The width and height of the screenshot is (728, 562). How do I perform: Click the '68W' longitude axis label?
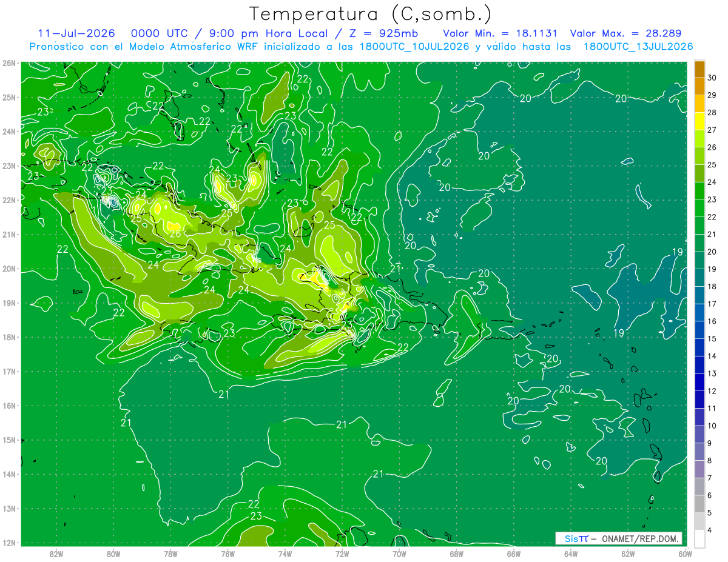[456, 554]
